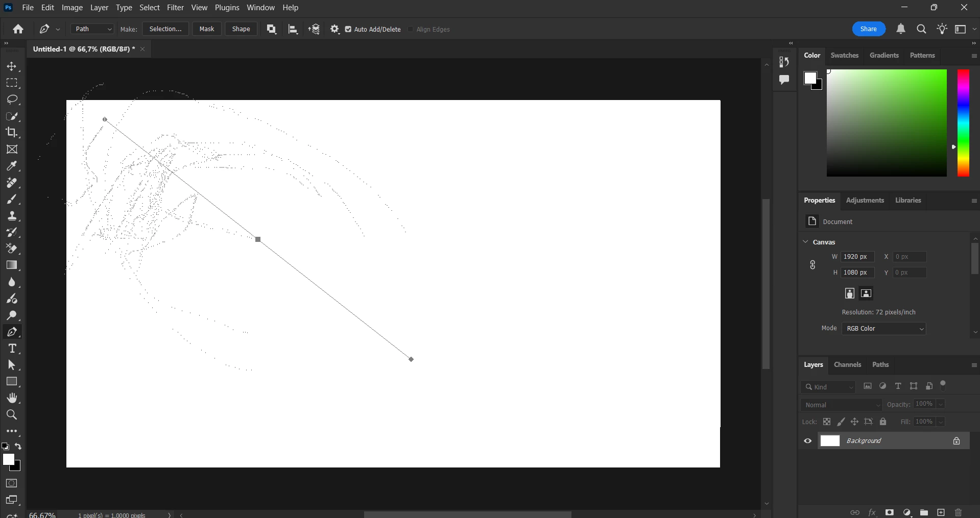
Task: Select the Rectangle shape tool
Action: pos(12,381)
